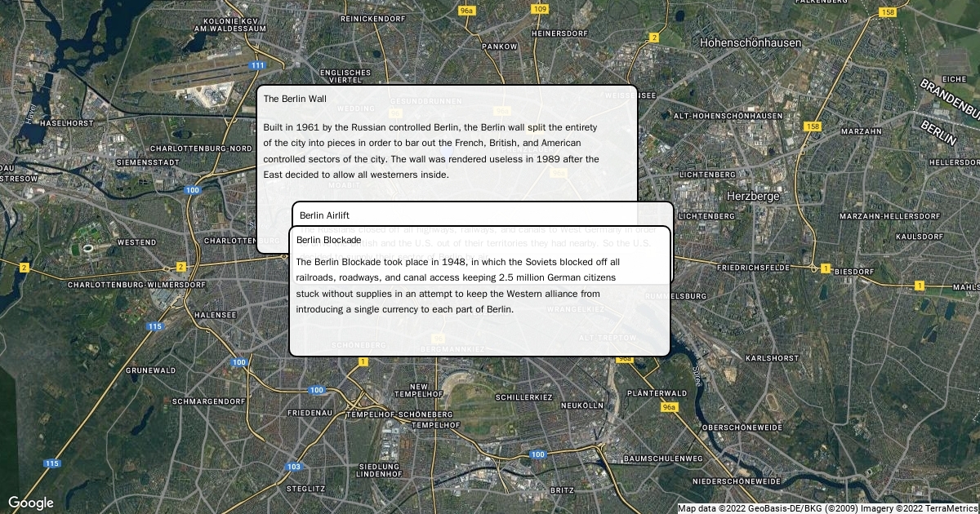Click the Marzahn map label

(x=862, y=131)
